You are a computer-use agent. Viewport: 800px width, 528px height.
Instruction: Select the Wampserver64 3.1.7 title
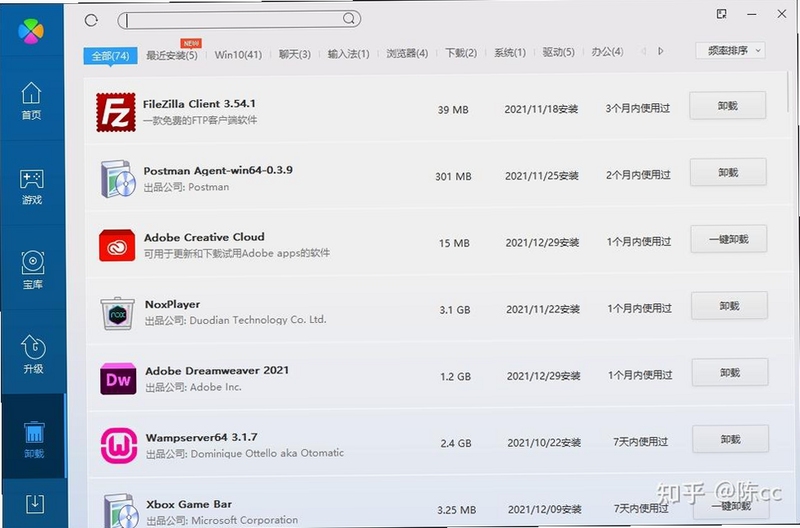pos(202,438)
